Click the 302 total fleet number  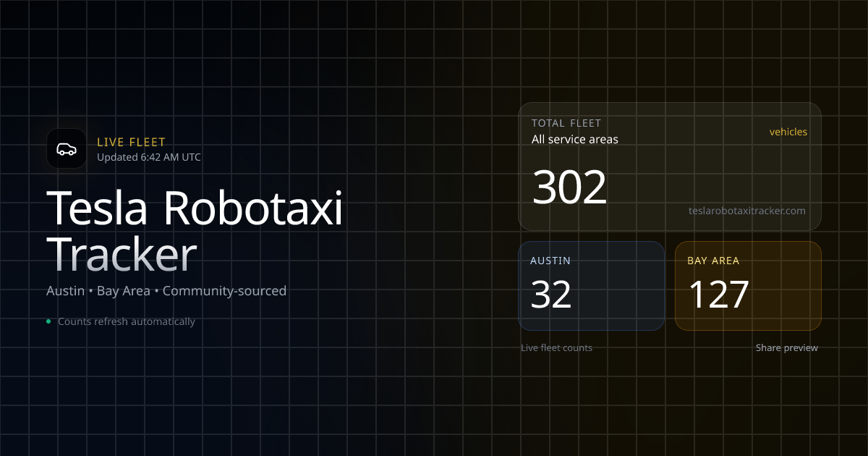[569, 187]
